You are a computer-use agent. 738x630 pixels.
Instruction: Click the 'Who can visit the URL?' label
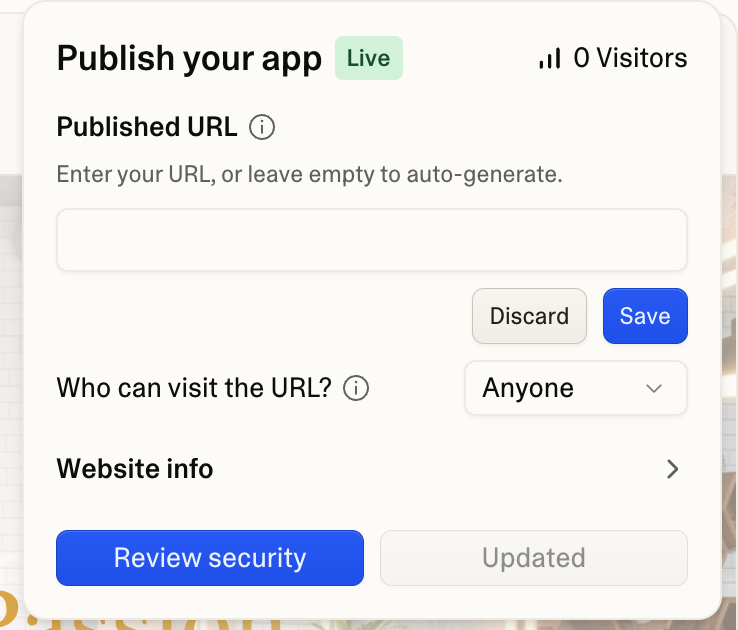[194, 388]
